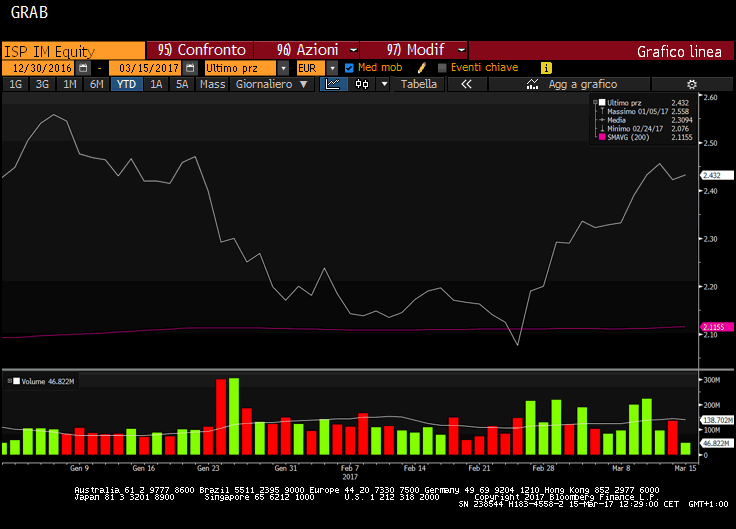Open the Giornaliero periodicity dropdown
This screenshot has width=736, height=529.
click(x=307, y=85)
